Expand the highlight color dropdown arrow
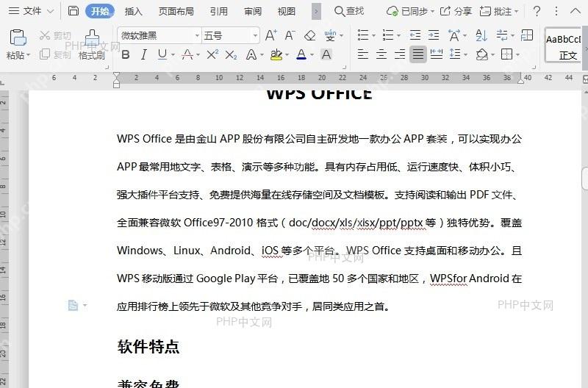The image size is (588, 388). (x=287, y=55)
